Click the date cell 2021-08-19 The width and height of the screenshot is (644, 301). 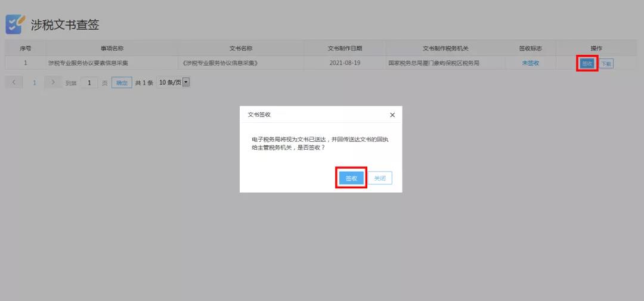point(345,63)
